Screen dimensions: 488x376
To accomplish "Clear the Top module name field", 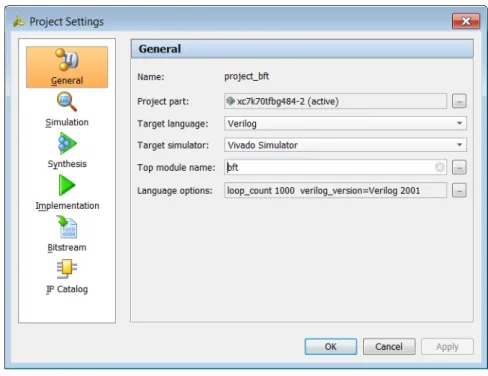I will [x=440, y=167].
